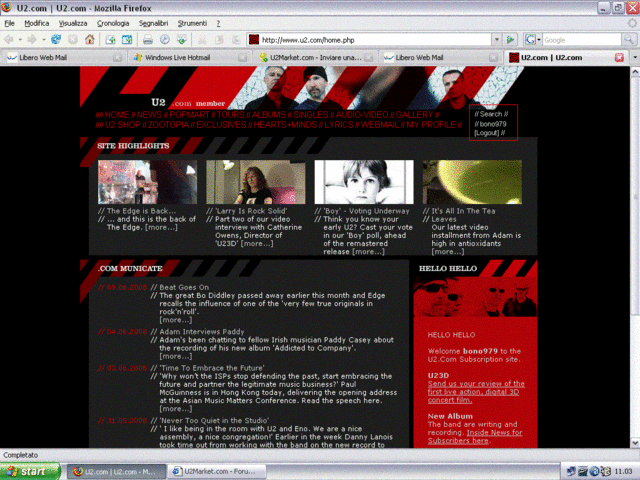This screenshot has width=640, height=480.
Task: Open the Segnalibri menu
Action: click(153, 23)
